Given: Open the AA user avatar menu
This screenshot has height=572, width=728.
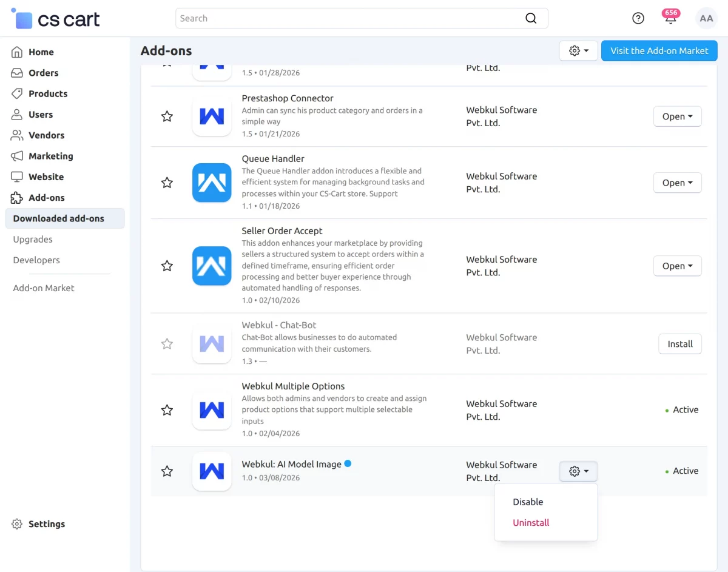Looking at the screenshot, I should pos(706,18).
